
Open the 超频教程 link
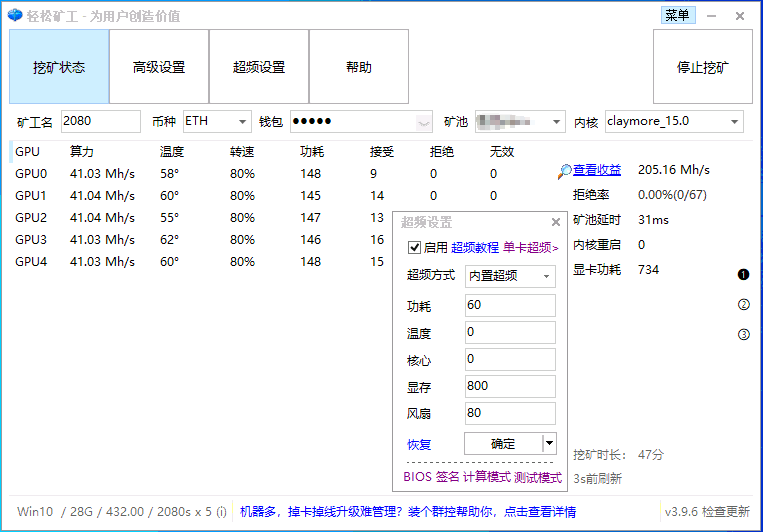pos(474,247)
